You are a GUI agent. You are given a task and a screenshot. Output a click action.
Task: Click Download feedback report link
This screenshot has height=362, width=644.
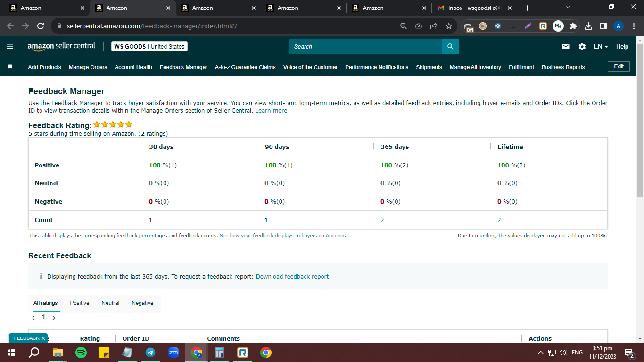[292, 277]
